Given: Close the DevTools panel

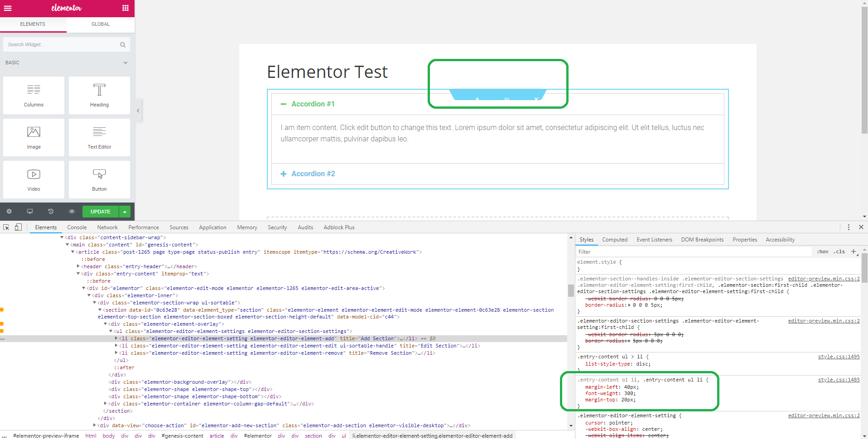Looking at the screenshot, I should click(861, 227).
